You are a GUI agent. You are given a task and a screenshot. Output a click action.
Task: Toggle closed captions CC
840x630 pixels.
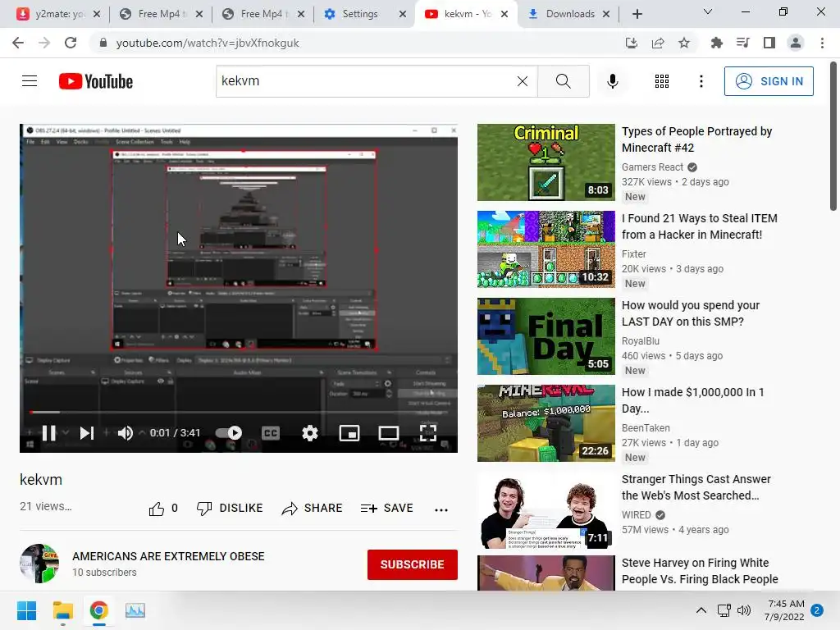[271, 433]
